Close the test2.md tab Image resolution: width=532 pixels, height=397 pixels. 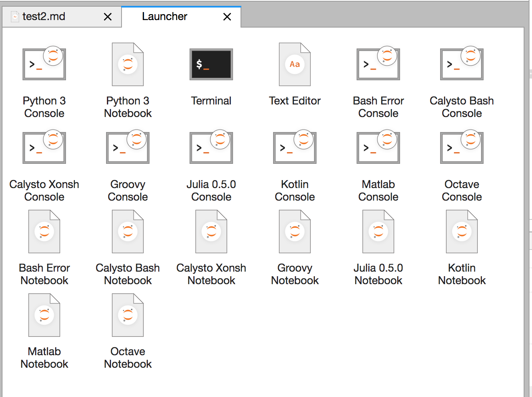click(x=108, y=16)
